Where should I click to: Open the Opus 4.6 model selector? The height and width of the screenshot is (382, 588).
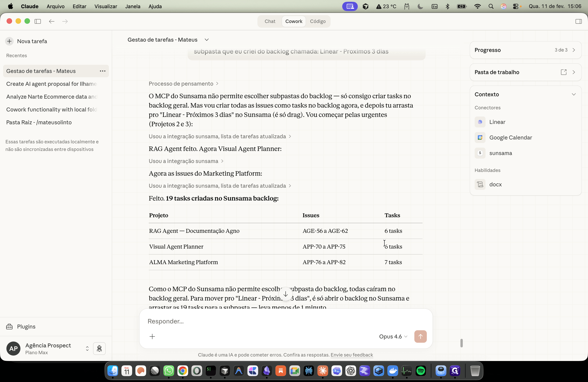[x=393, y=336]
